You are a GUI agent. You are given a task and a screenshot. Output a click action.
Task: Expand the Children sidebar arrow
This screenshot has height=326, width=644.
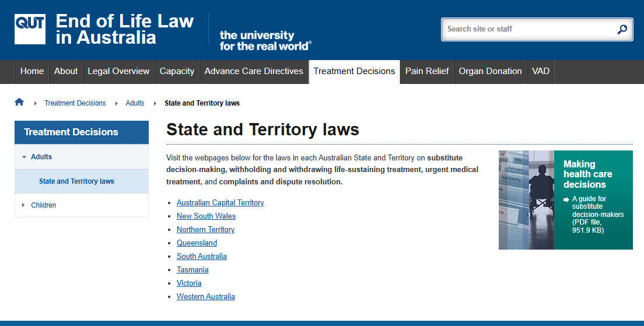click(23, 205)
